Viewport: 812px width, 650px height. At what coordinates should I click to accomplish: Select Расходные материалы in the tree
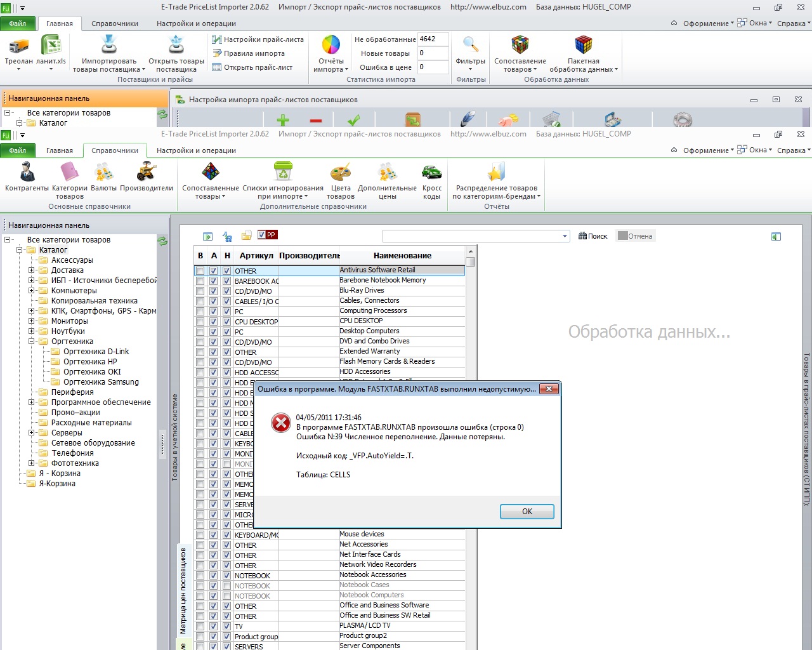(91, 423)
